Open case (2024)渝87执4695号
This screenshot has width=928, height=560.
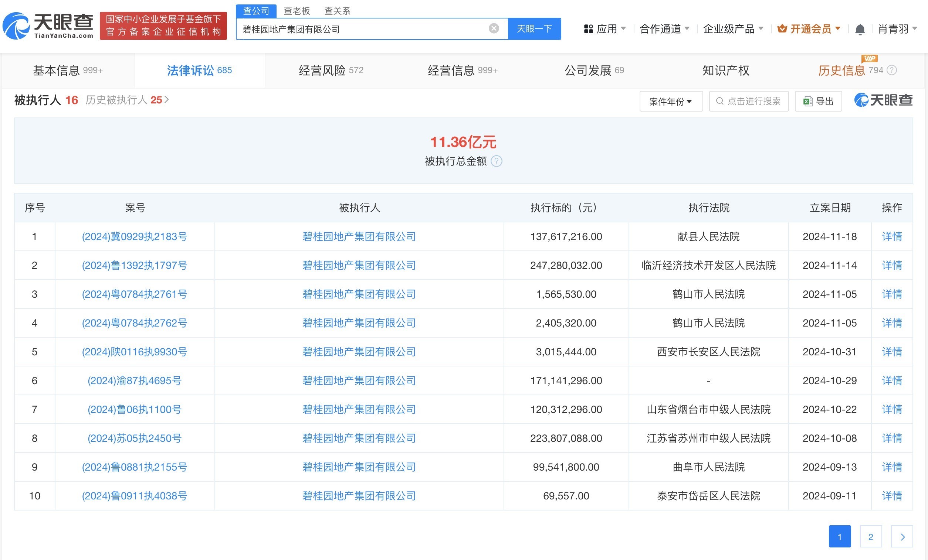click(x=135, y=380)
